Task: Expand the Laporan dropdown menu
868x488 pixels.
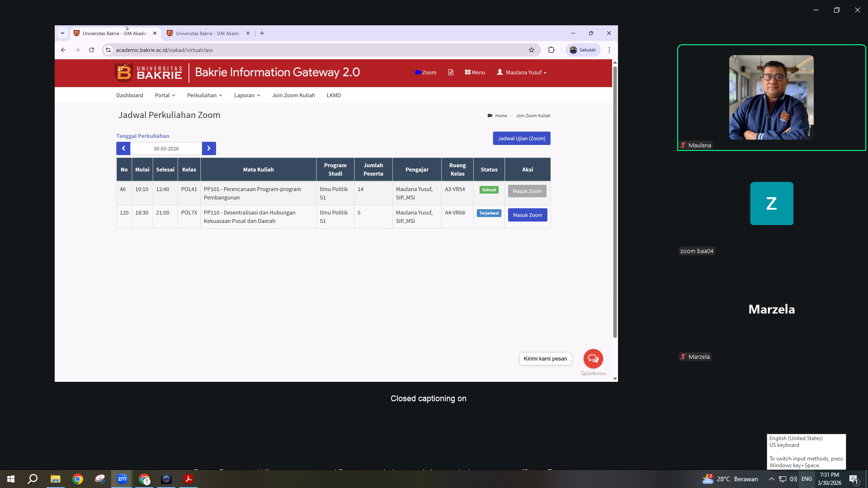Action: (247, 95)
